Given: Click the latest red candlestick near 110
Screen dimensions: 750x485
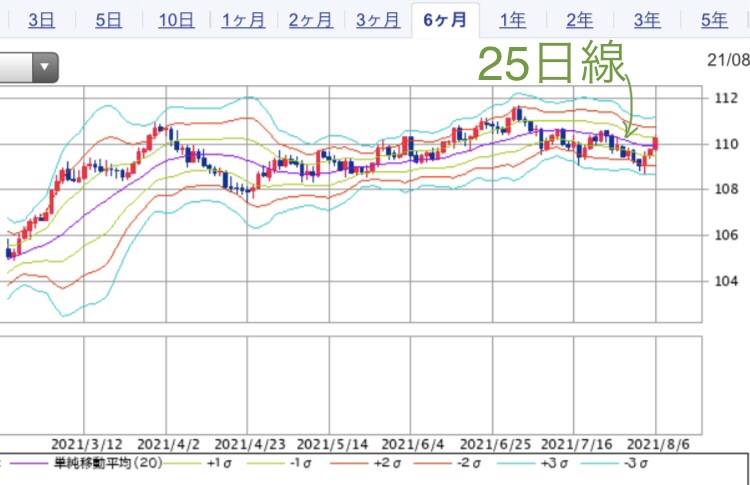Looking at the screenshot, I should 655,143.
